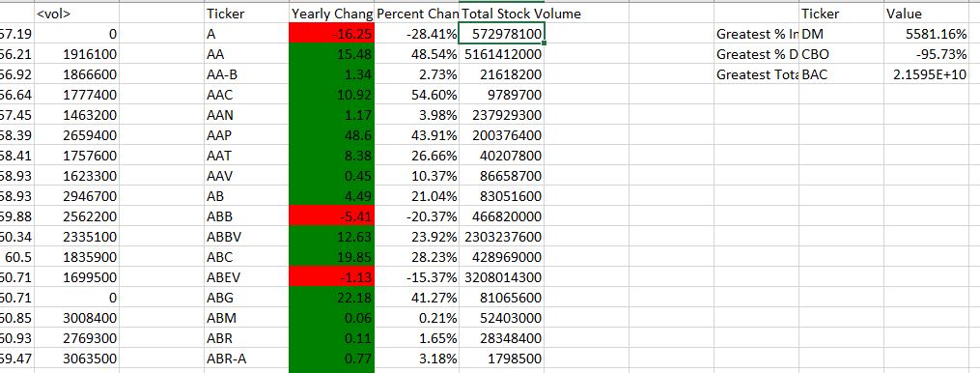Image resolution: width=980 pixels, height=373 pixels.
Task: Click the Percent Change header cell
Action: (x=417, y=14)
